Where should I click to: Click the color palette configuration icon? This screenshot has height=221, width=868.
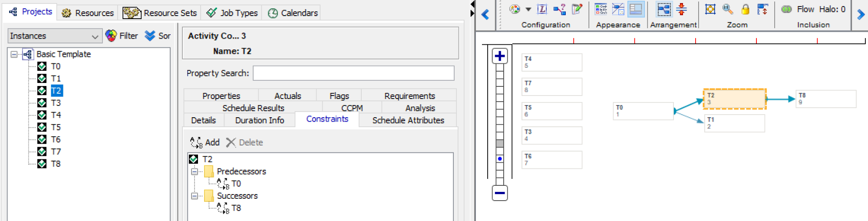pyautogui.click(x=515, y=9)
